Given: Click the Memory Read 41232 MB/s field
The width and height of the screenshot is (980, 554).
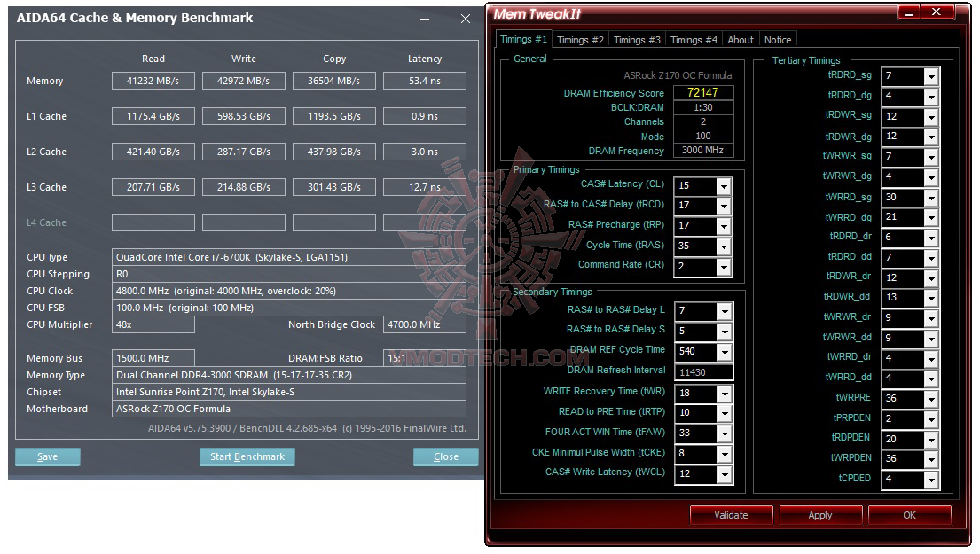Looking at the screenshot, I should tap(153, 81).
